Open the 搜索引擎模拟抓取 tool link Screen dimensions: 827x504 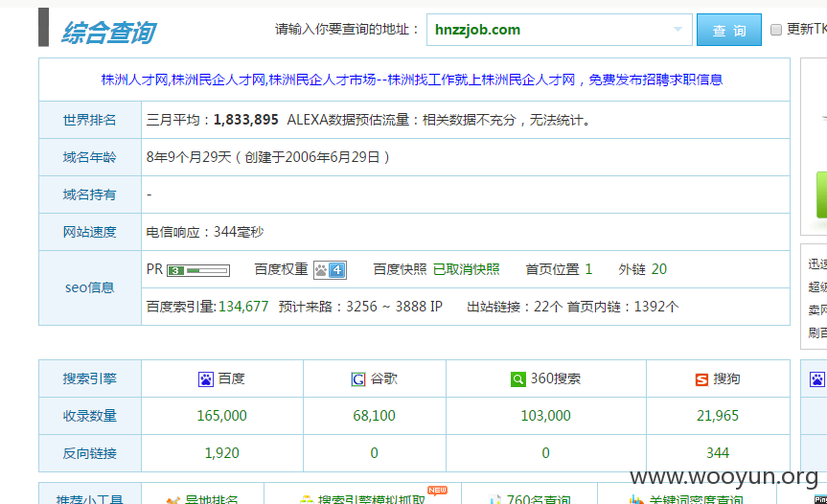coord(371,498)
